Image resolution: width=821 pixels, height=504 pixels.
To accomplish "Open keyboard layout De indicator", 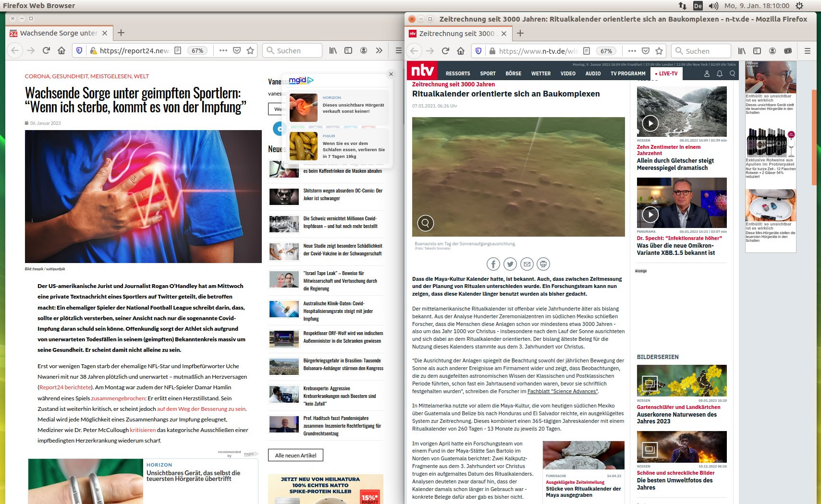I will [x=698, y=6].
